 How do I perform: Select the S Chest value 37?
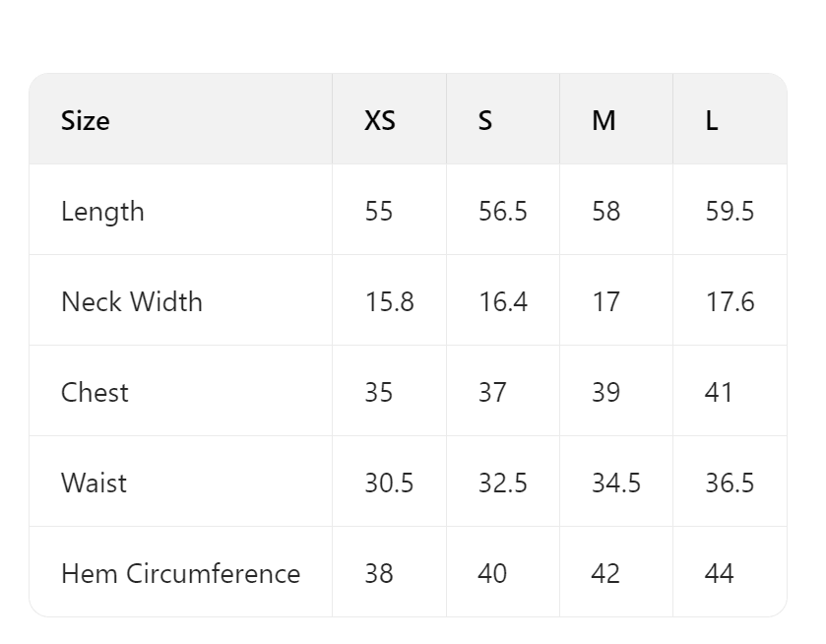pyautogui.click(x=492, y=393)
